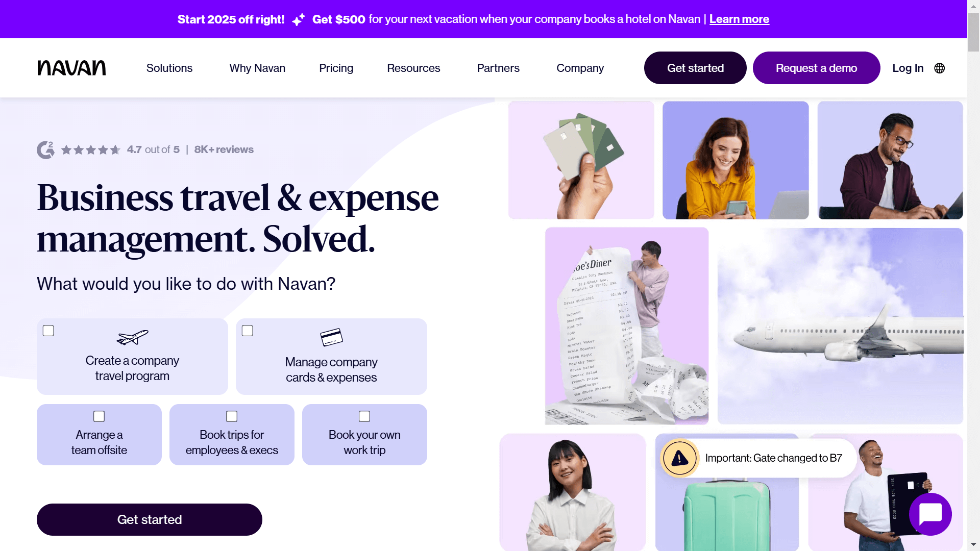Expand the Solutions menu
The height and width of the screenshot is (551, 980).
click(x=169, y=68)
